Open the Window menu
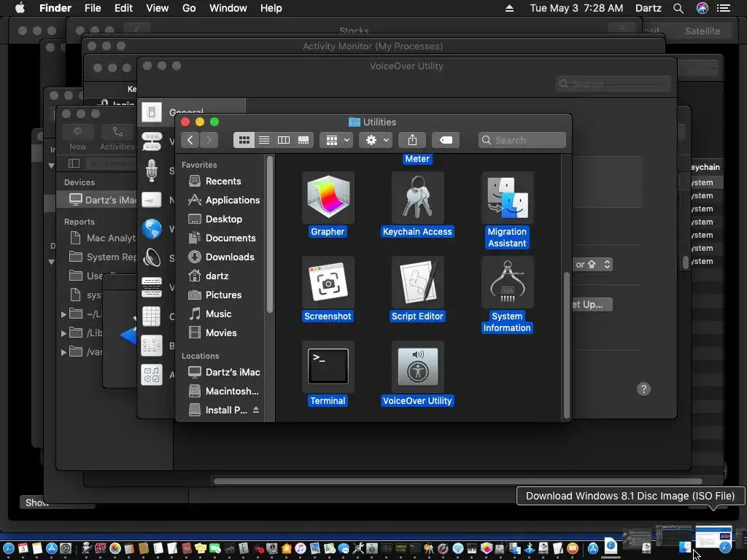The height and width of the screenshot is (560, 747). tap(228, 8)
